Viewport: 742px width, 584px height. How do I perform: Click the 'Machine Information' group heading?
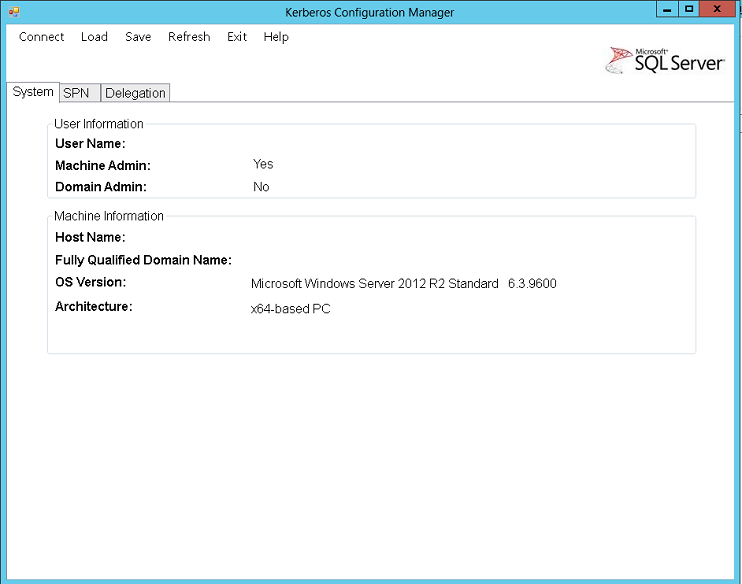(109, 216)
